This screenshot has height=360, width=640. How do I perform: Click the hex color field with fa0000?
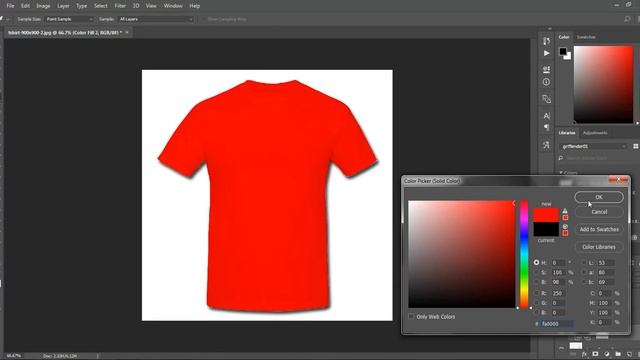click(557, 324)
